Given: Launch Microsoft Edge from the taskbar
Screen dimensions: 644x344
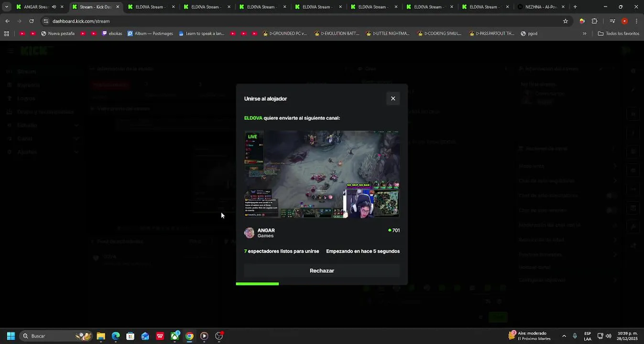Looking at the screenshot, I should pyautogui.click(x=116, y=336).
